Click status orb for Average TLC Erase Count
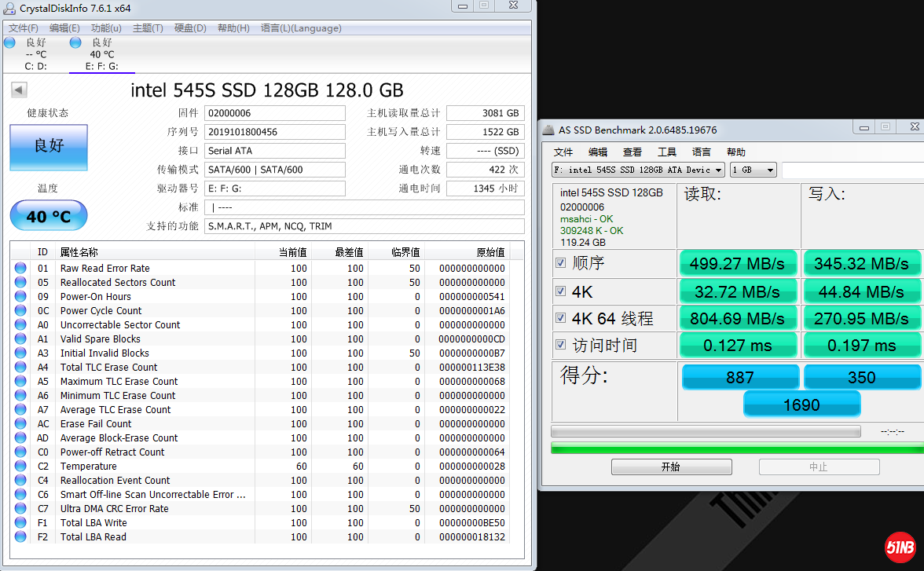This screenshot has height=571, width=924. pos(20,409)
